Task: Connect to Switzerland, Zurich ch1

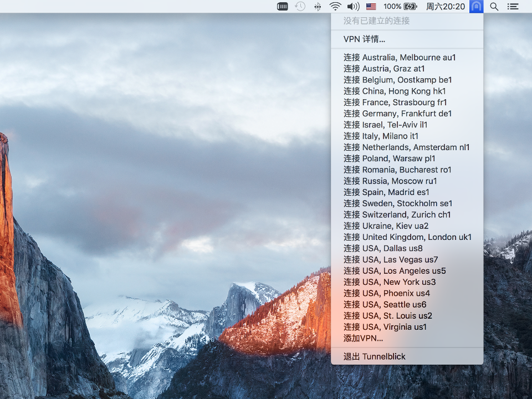Action: [407, 214]
